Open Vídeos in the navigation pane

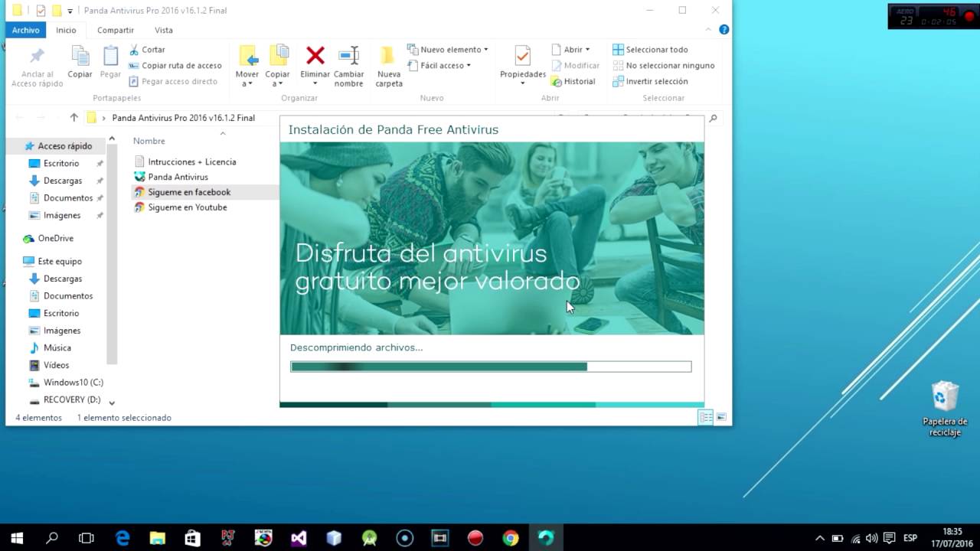tap(49, 365)
